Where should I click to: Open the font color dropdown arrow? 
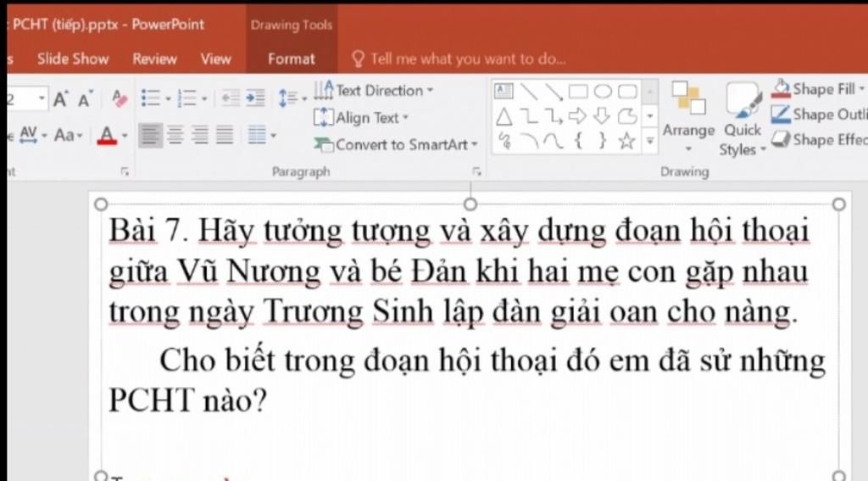pos(125,135)
